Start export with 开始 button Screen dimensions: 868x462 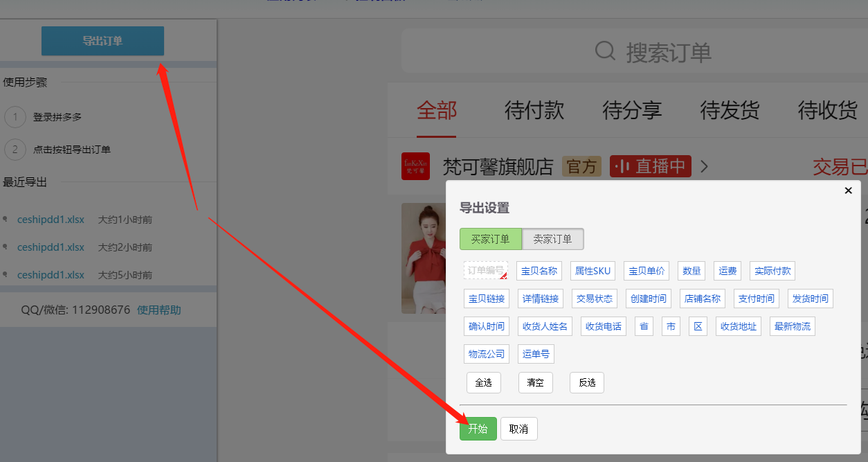[478, 429]
